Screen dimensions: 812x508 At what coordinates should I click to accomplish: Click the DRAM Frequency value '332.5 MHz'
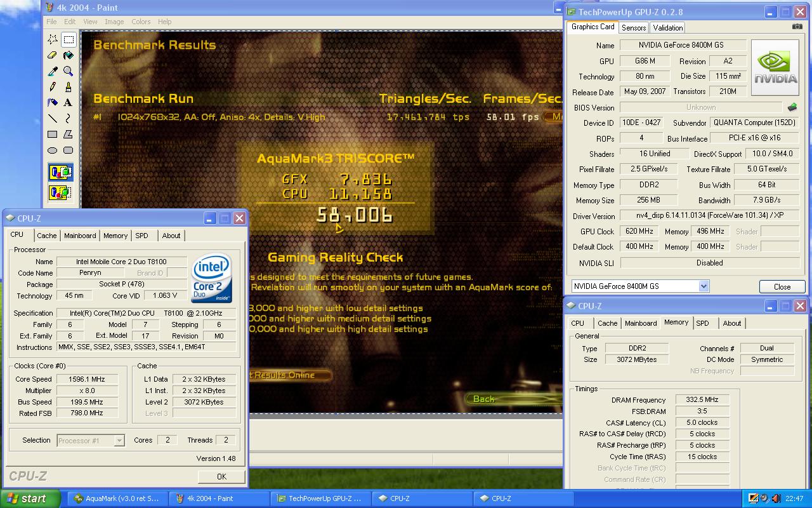tap(702, 400)
